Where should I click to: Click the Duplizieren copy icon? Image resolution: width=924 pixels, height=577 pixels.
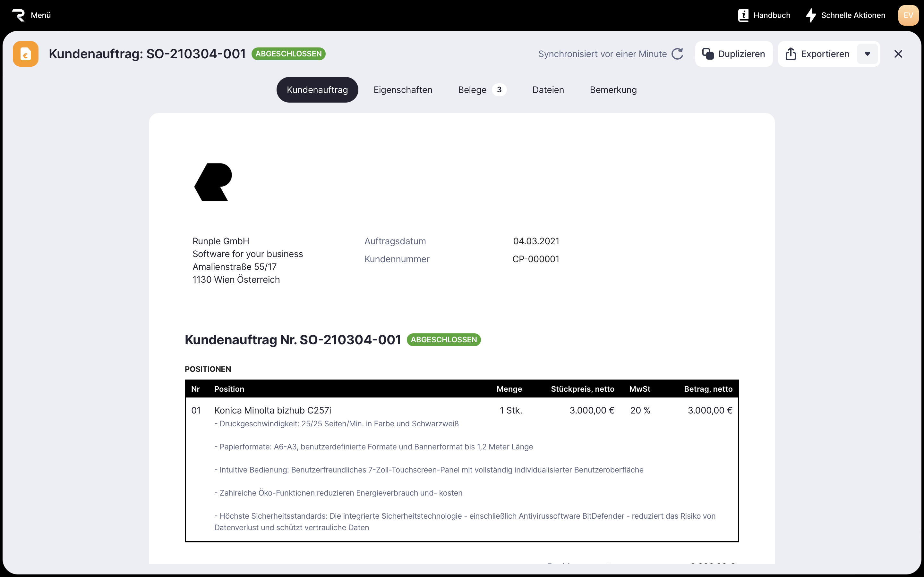click(708, 54)
